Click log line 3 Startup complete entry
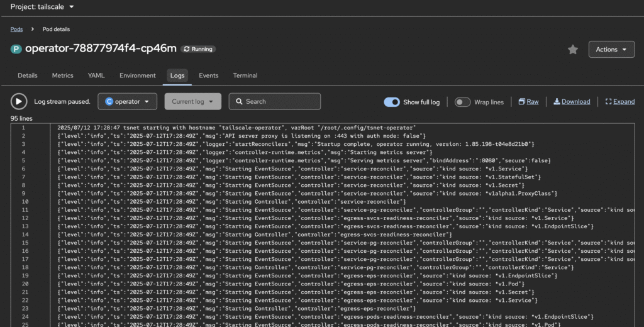The image size is (644, 327). (x=296, y=144)
